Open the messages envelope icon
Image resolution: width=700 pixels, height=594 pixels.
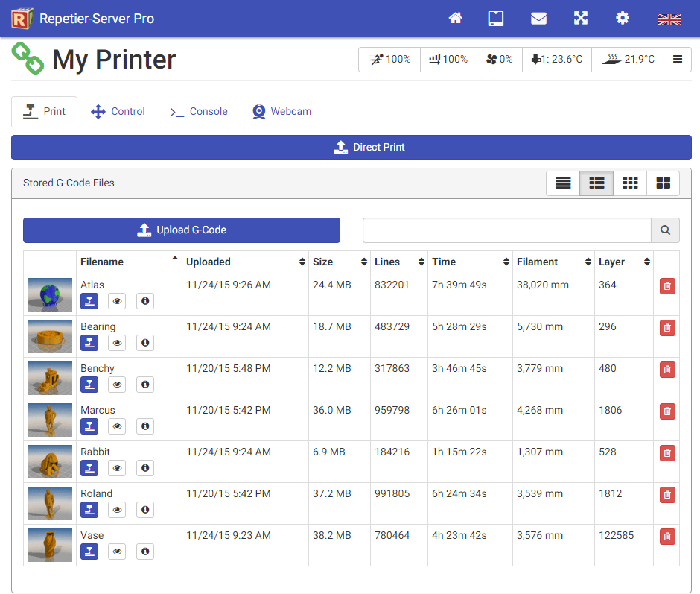click(x=538, y=19)
